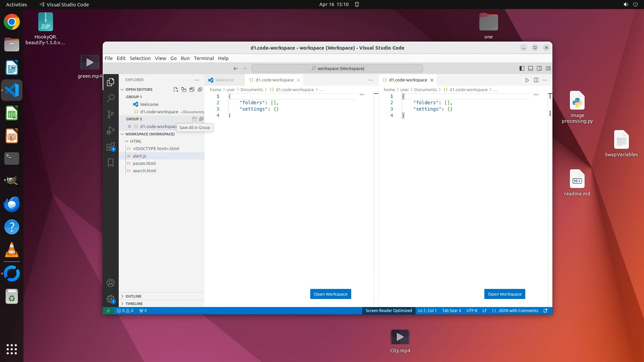
Task: Click the left Open Workspace button
Action: click(x=330, y=294)
